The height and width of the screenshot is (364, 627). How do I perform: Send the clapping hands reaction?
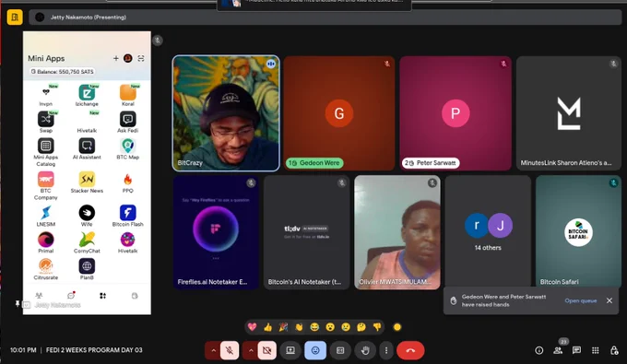[299, 327]
